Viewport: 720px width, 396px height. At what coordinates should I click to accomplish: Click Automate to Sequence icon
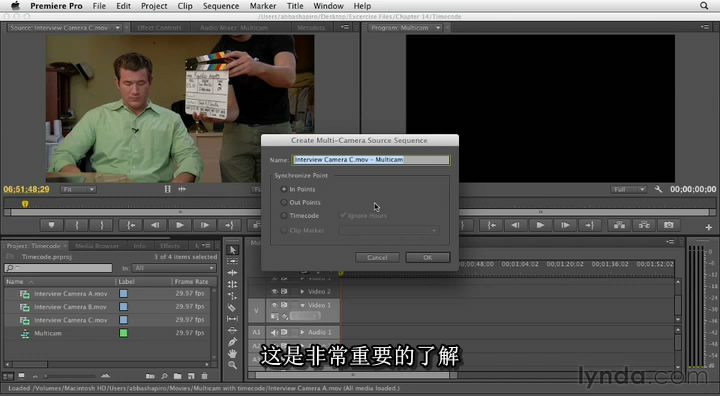150,376
